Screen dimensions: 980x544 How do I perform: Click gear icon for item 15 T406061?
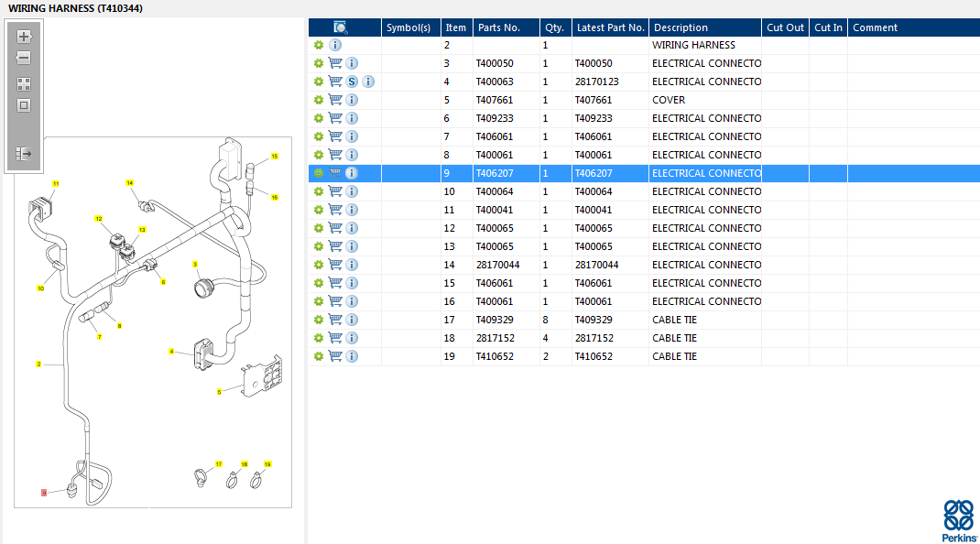(319, 283)
